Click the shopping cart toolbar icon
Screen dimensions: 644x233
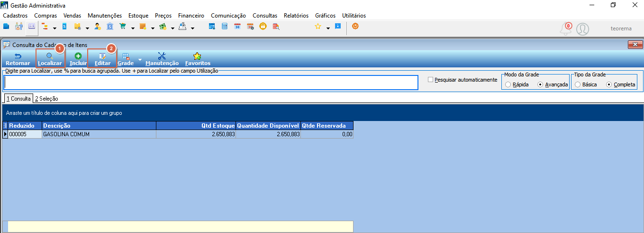click(x=123, y=27)
